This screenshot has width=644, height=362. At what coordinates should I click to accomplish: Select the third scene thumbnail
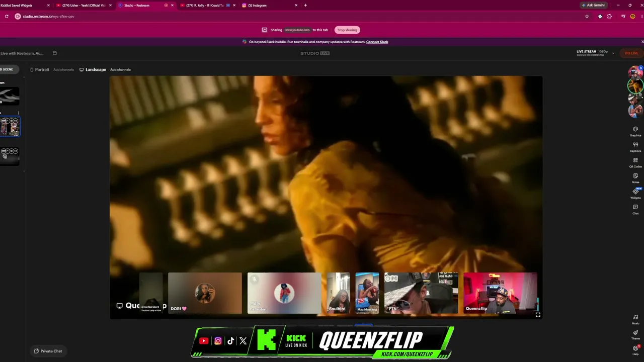click(x=10, y=156)
